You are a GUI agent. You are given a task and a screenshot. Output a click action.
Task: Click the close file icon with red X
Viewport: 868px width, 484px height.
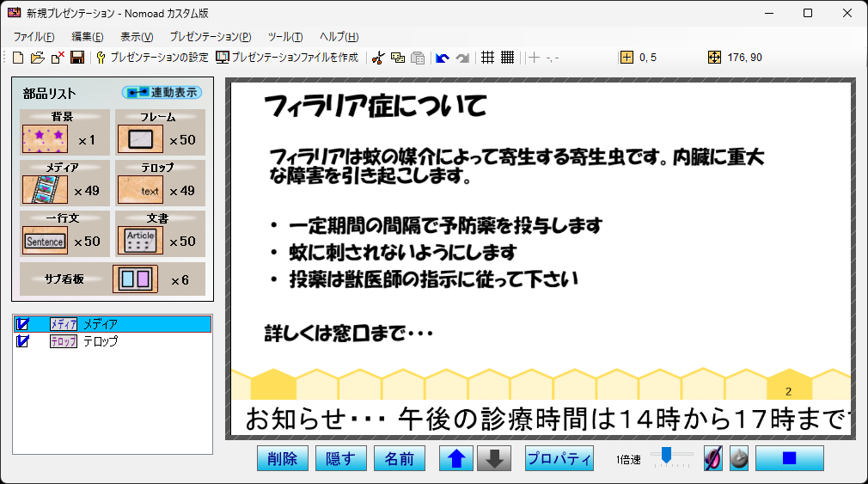point(58,58)
